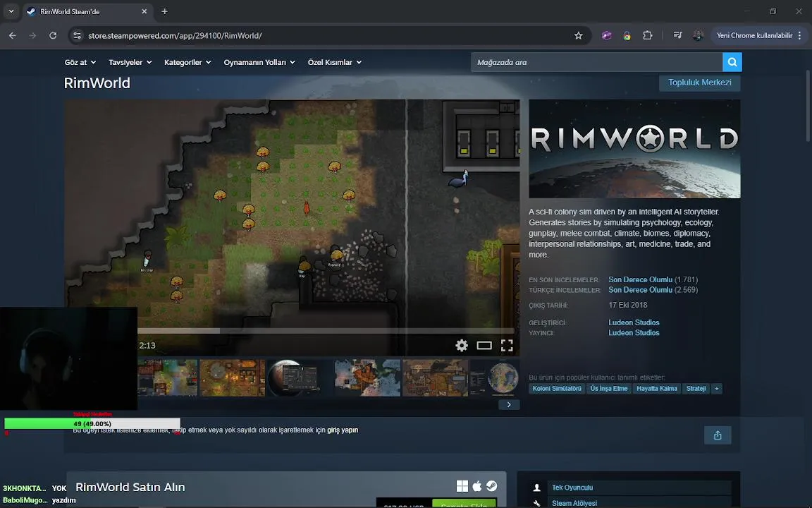The width and height of the screenshot is (812, 508).
Task: Click the Hayatta Kalma tag
Action: (657, 388)
